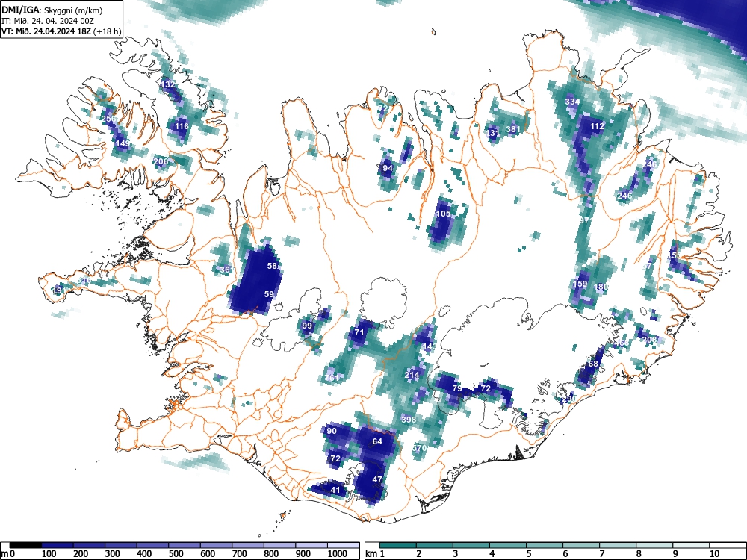The width and height of the screenshot is (747, 560).
Task: Select the black swatch at m 0 in legend
Action: [x=25, y=545]
